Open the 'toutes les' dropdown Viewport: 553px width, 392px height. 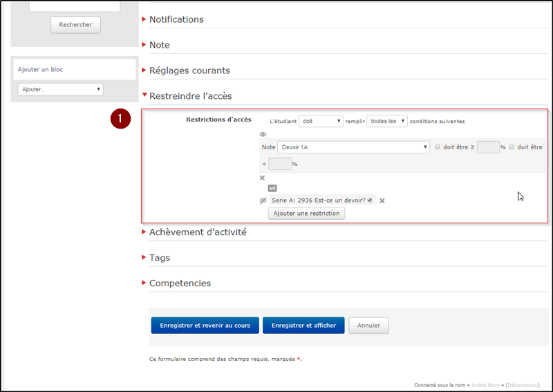(387, 121)
